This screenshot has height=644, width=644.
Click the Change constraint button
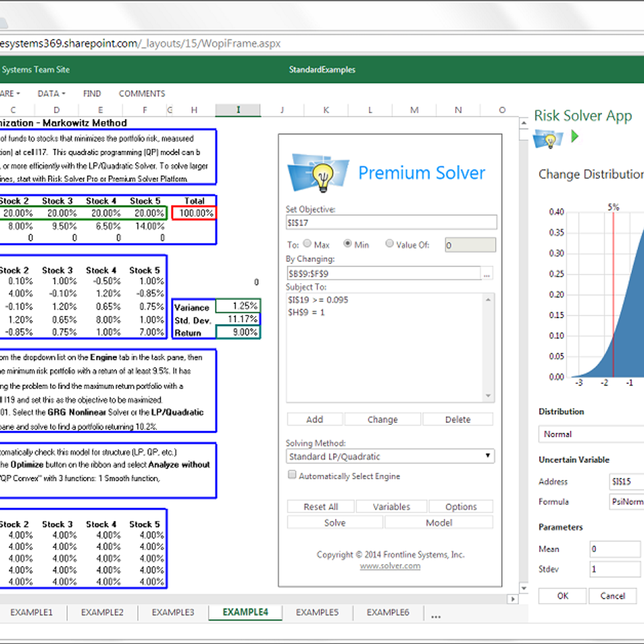tap(382, 419)
